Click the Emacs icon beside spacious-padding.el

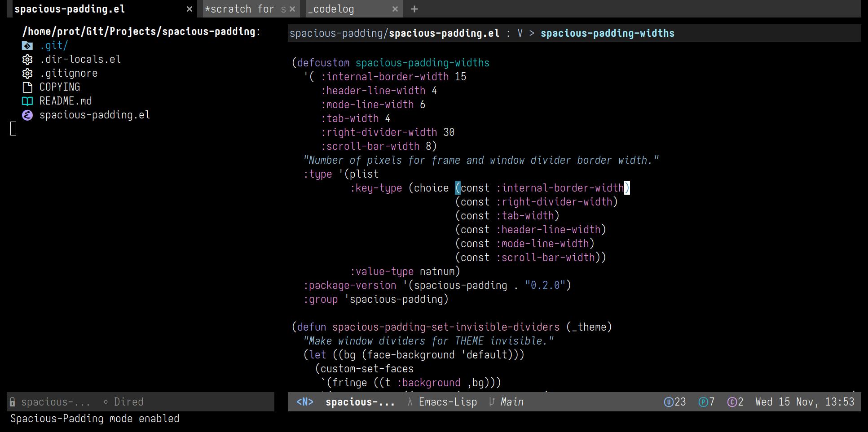(x=27, y=115)
